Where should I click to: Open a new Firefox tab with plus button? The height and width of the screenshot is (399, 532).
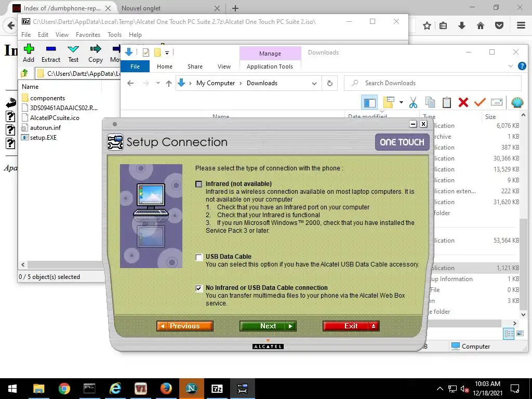coord(235,8)
